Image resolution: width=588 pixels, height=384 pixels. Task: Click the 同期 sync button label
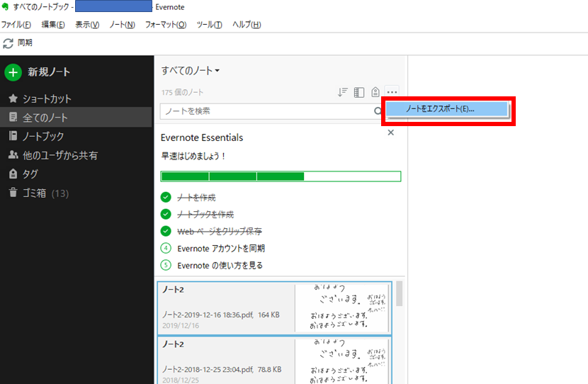25,43
